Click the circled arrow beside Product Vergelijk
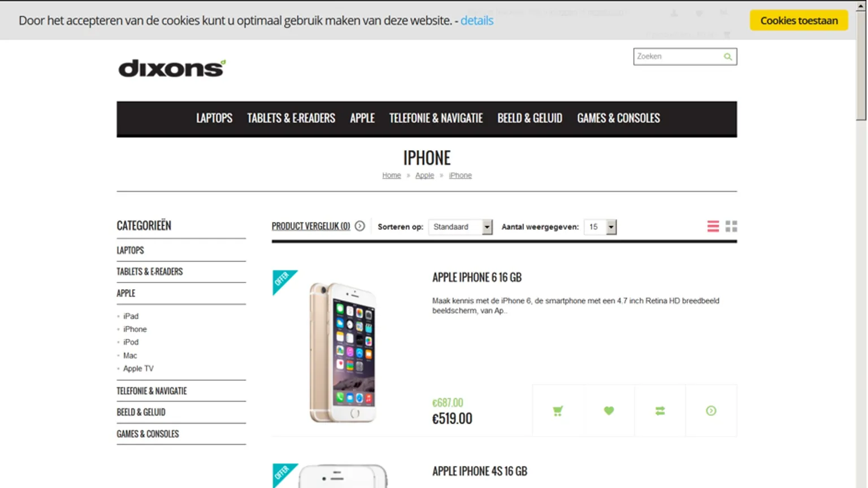This screenshot has width=868, height=488. (360, 226)
